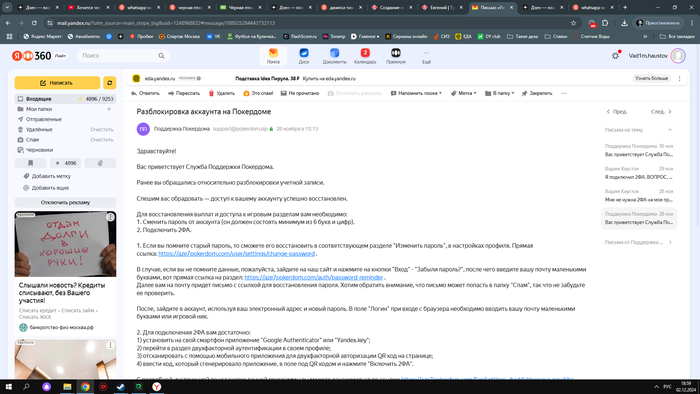Open the 'Черновики' drafts folder

pyautogui.click(x=39, y=150)
